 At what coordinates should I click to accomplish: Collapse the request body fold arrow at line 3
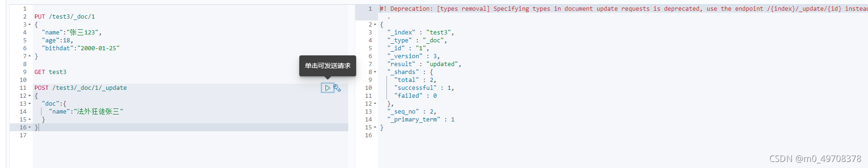30,25
